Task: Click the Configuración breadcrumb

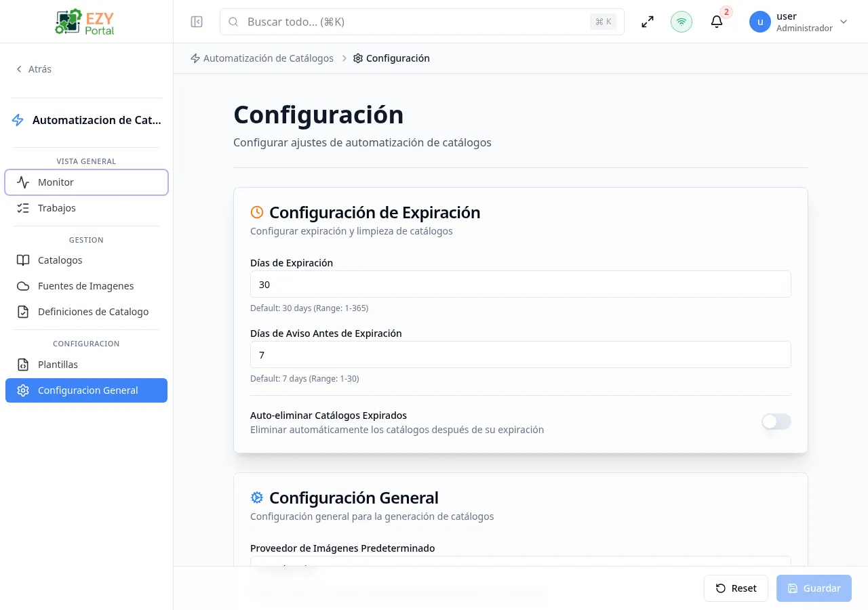Action: click(x=391, y=58)
